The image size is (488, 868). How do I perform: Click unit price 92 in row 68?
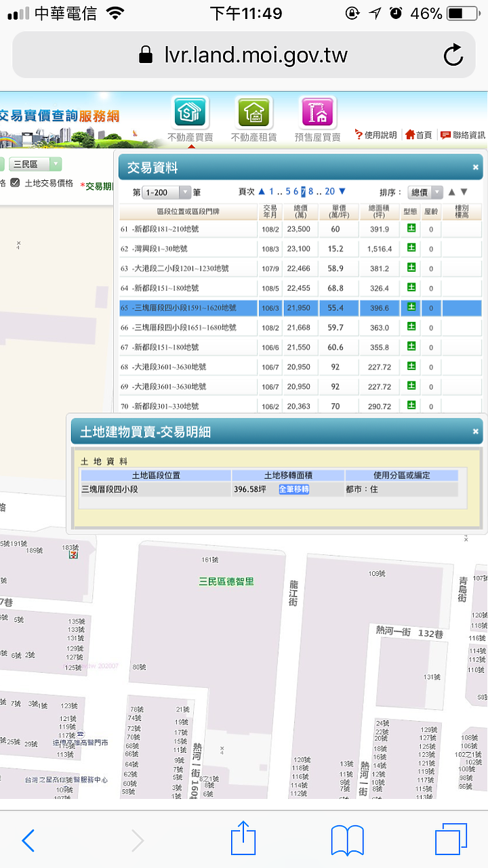(x=335, y=367)
